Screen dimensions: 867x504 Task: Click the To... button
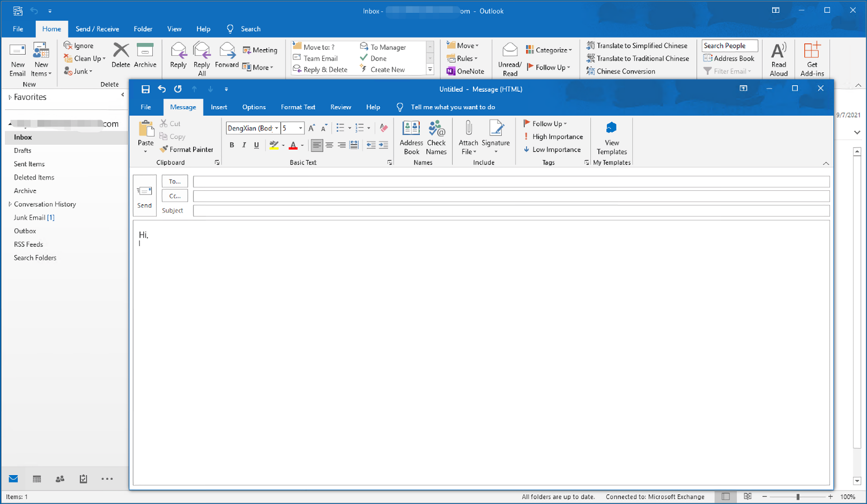click(175, 182)
